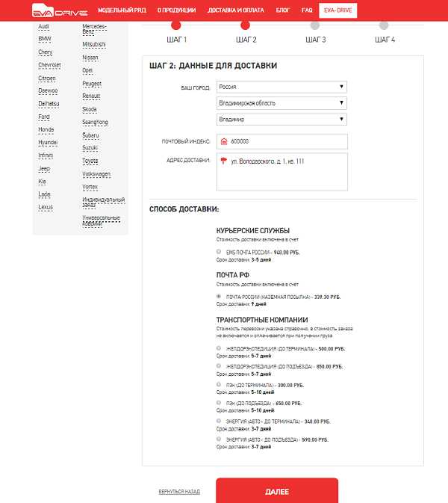Viewport: 448px width, 503px height.
Task: Click the red Шаг 1 step circle
Action: 175,25
